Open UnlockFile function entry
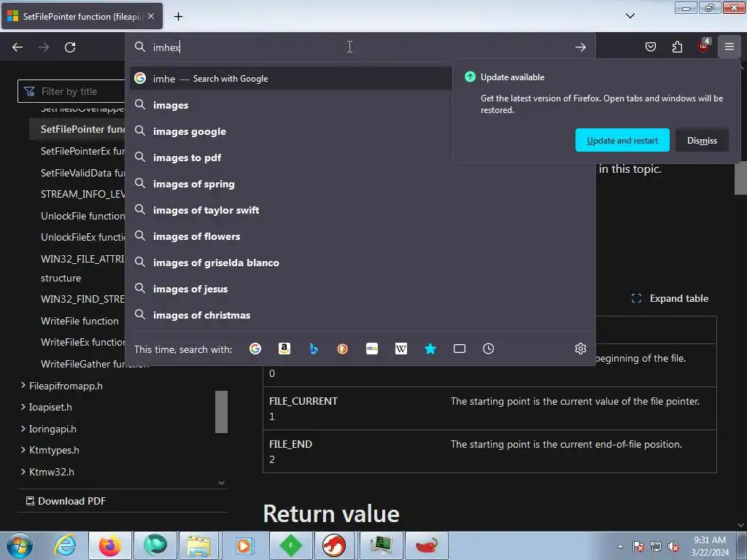 (82, 216)
